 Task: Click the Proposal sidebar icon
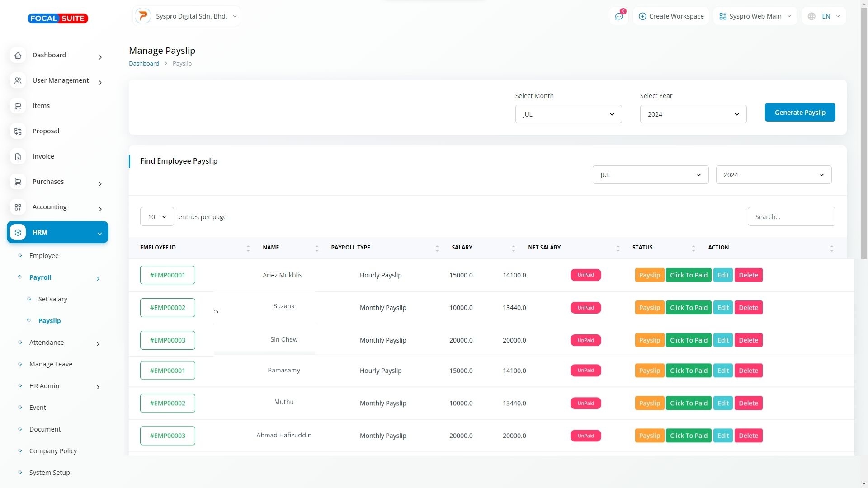coord(18,131)
